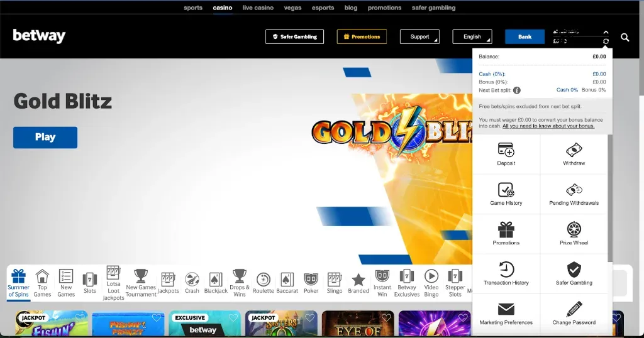This screenshot has width=644, height=338.
Task: Select Betway Exclusives category
Action: pyautogui.click(x=407, y=283)
